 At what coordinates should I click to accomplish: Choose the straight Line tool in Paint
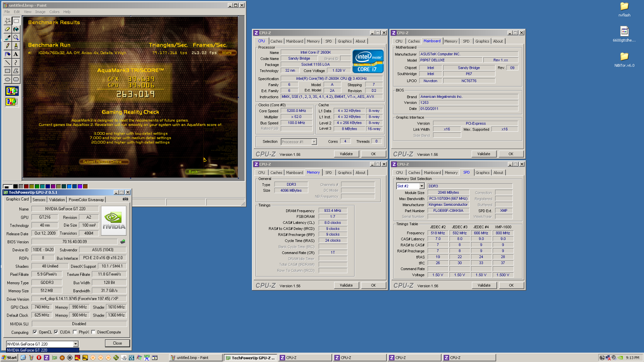(x=8, y=62)
